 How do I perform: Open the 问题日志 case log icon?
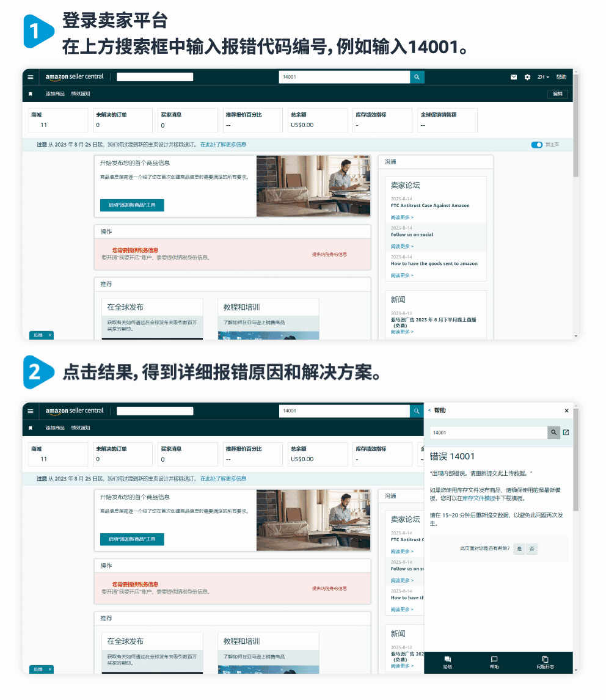pos(544,662)
